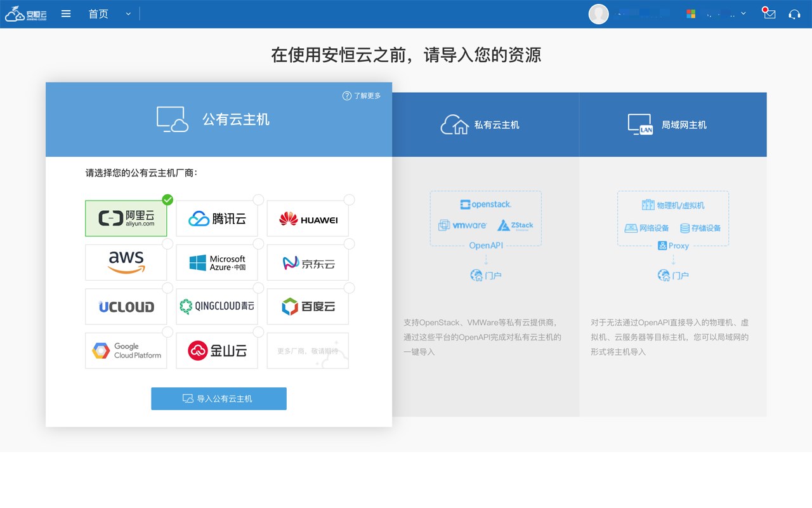Click the user avatar picture

pos(599,14)
